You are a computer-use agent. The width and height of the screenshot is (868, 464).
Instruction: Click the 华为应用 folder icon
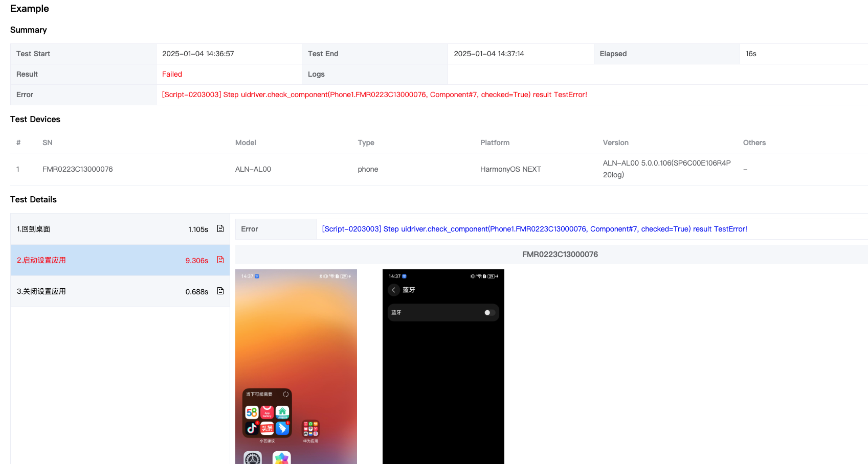tap(310, 428)
